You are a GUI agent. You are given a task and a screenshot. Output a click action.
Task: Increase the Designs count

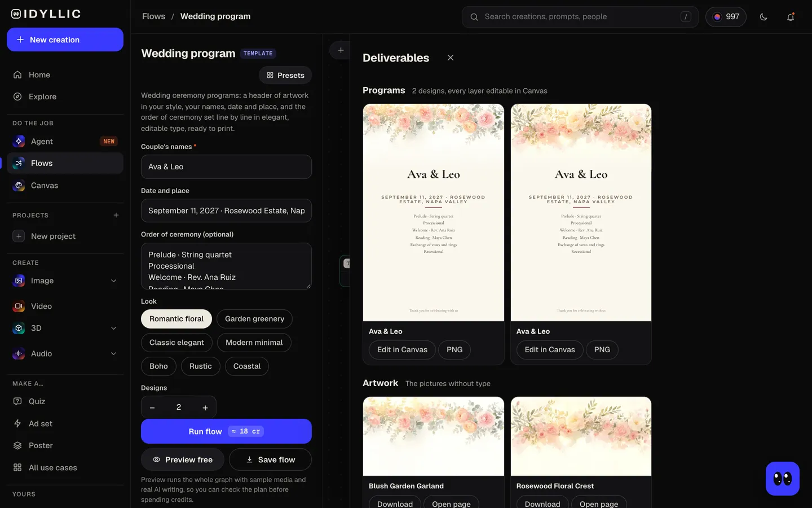(205, 408)
